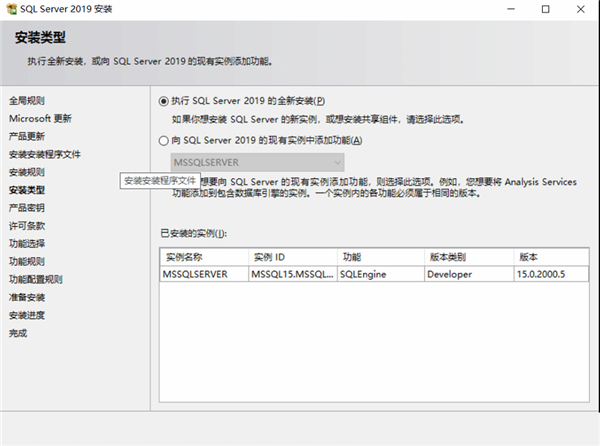Select 执行 SQL Server 2019 的全新安装 radio option
Screen dimensions: 600x446
point(165,101)
